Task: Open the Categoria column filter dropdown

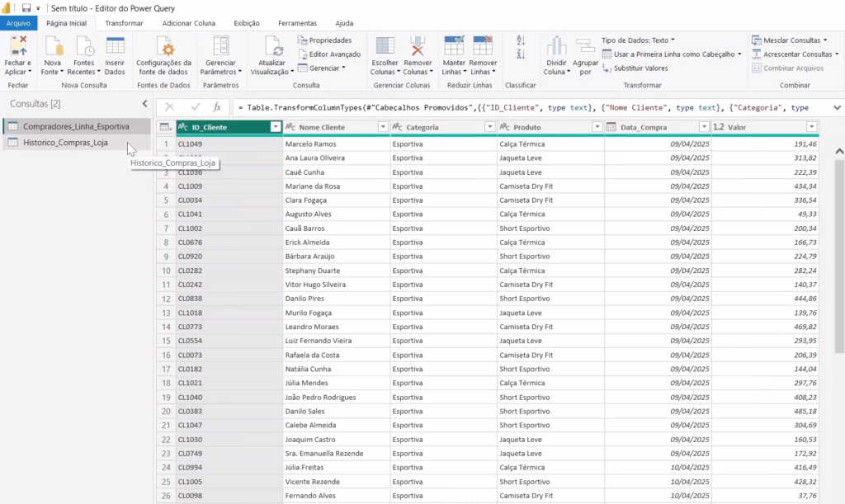Action: pyautogui.click(x=490, y=127)
